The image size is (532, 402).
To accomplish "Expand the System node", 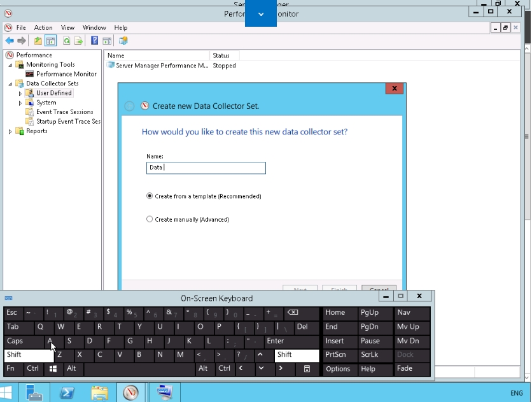I will [20, 103].
